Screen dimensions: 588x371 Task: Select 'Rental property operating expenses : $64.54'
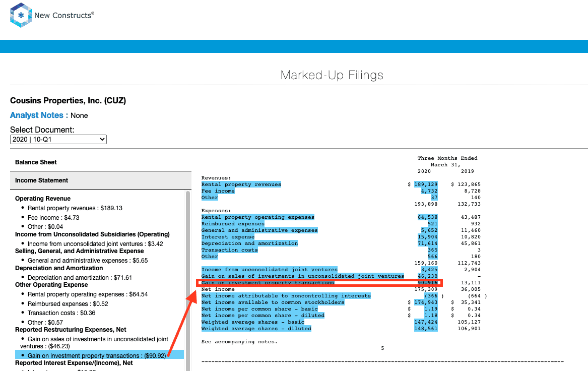click(x=87, y=294)
